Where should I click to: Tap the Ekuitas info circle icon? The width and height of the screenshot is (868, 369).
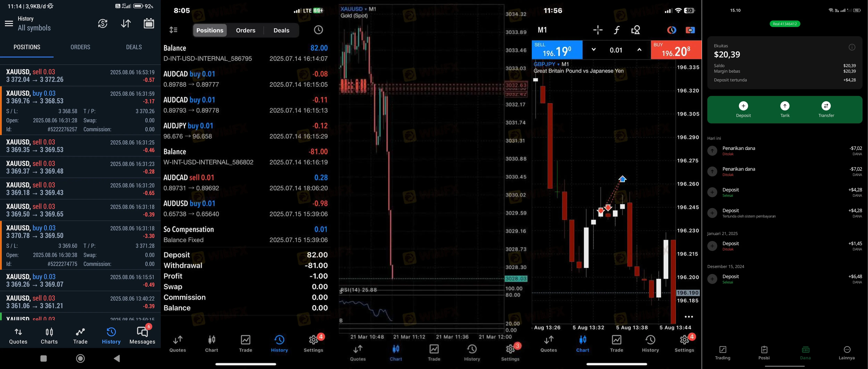click(x=852, y=47)
